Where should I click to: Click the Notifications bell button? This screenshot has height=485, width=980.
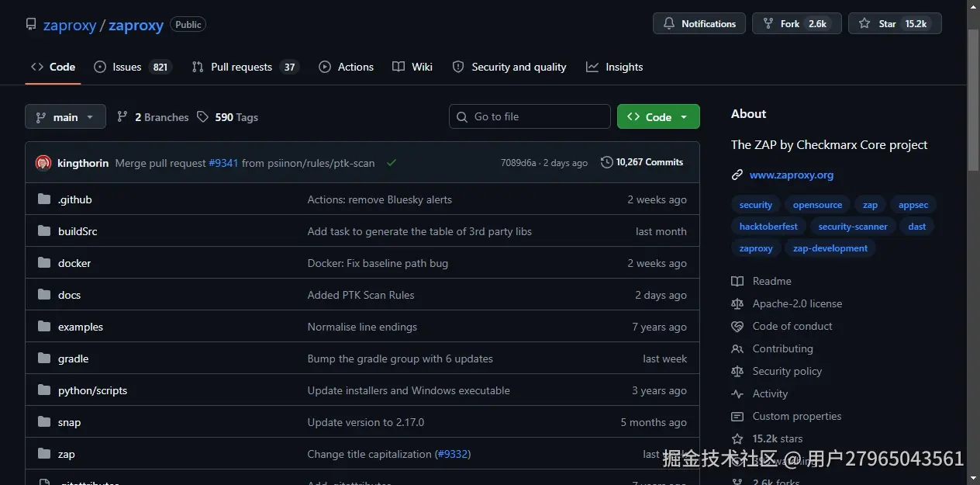click(x=699, y=23)
